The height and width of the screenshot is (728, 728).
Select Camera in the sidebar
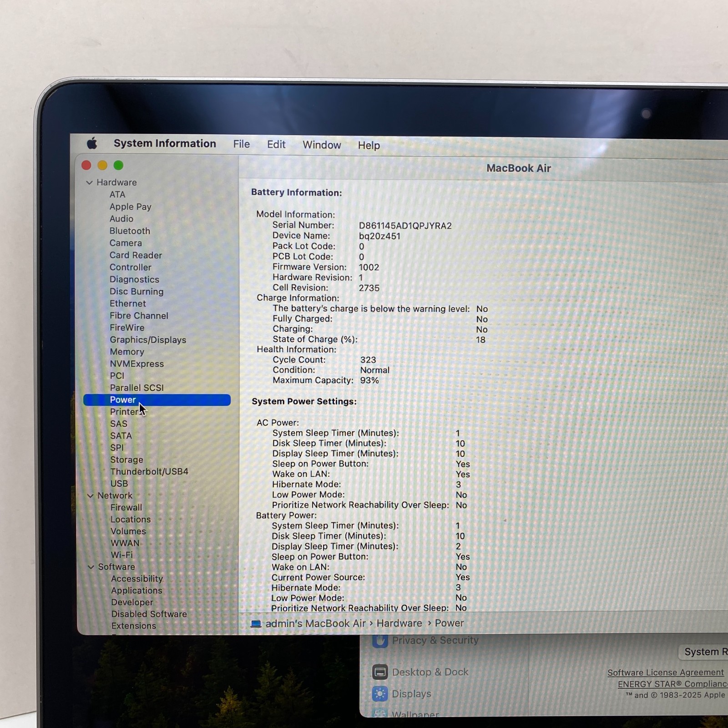126,243
